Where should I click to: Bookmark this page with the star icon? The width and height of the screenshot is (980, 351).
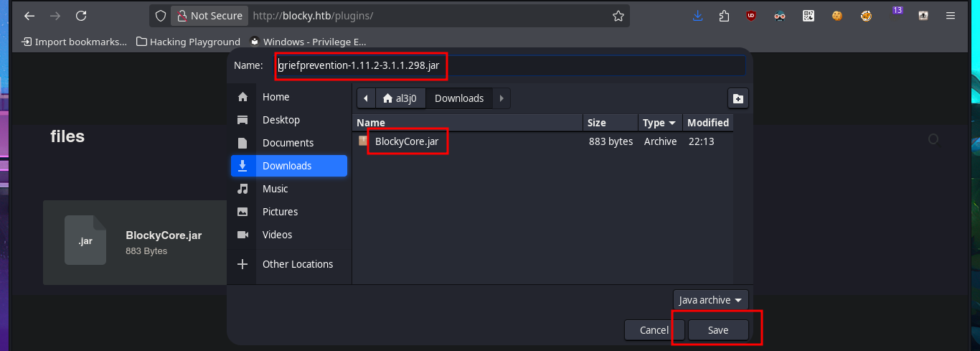618,16
